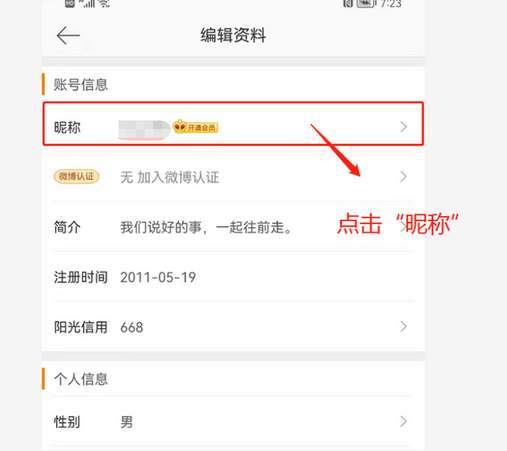Tap the VIP crown 开通会员 badge
This screenshot has height=451, width=507.
[x=196, y=127]
